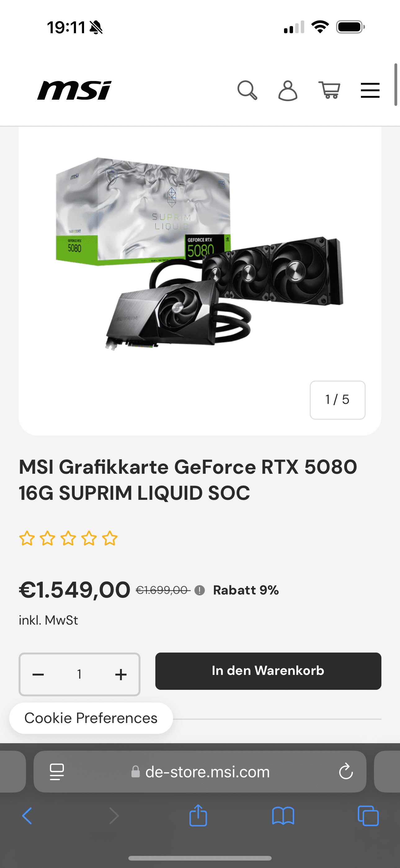
Task: Decrease quantity with minus button
Action: [x=38, y=674]
